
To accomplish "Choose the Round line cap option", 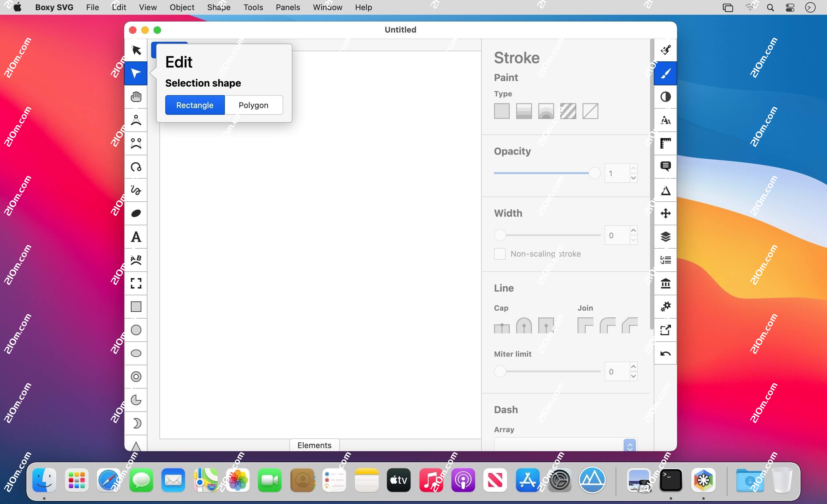I will pyautogui.click(x=524, y=326).
